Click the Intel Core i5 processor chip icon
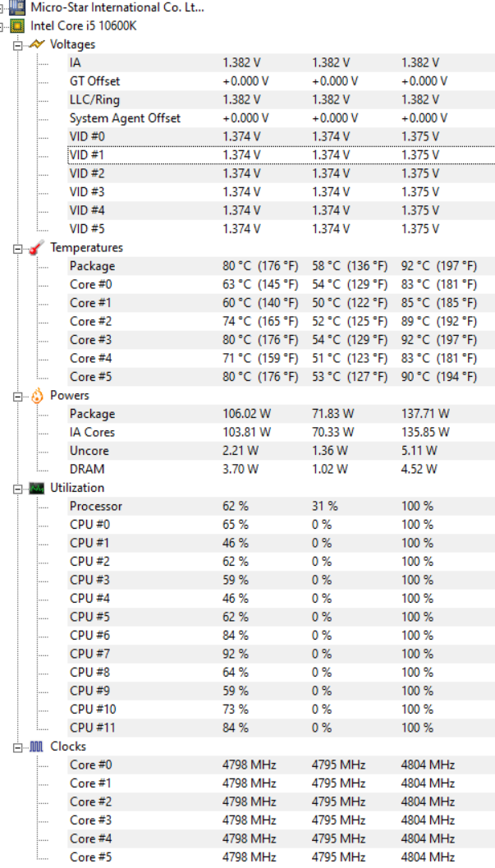 coord(17,25)
